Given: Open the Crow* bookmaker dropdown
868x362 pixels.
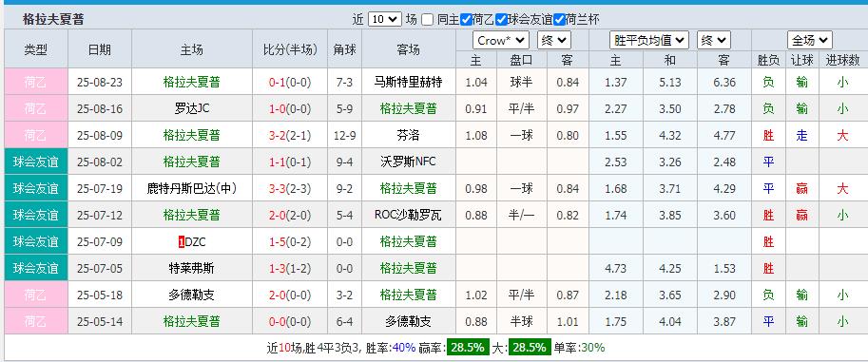Looking at the screenshot, I should click(501, 41).
